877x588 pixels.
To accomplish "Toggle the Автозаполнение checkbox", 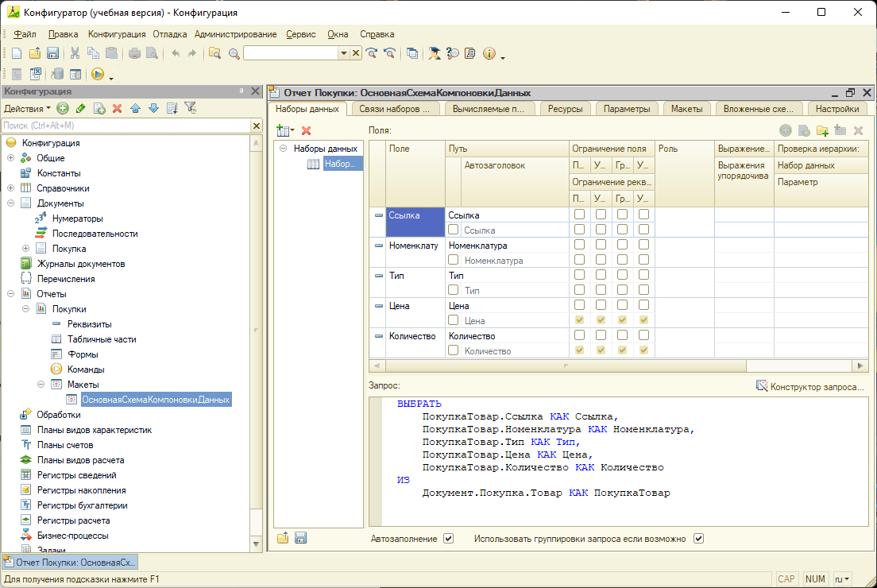I will tap(449, 539).
